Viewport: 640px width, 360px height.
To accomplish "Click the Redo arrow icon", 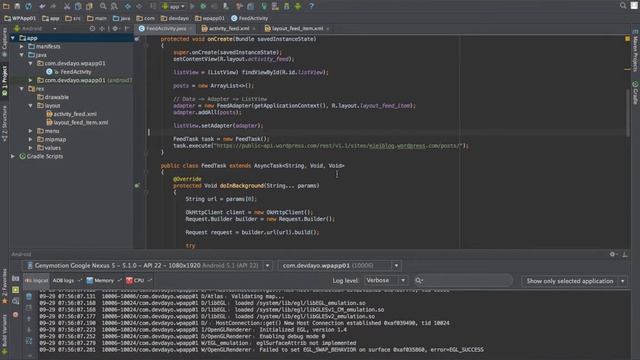I will [53, 6].
